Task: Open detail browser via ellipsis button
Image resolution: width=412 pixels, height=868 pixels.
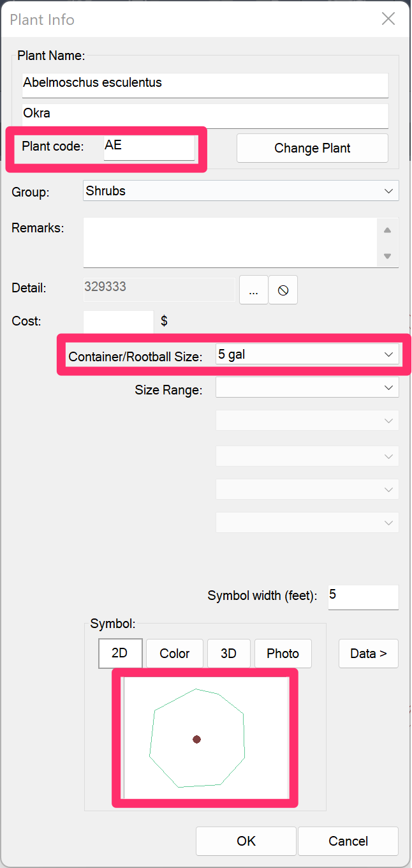Action: click(x=253, y=290)
